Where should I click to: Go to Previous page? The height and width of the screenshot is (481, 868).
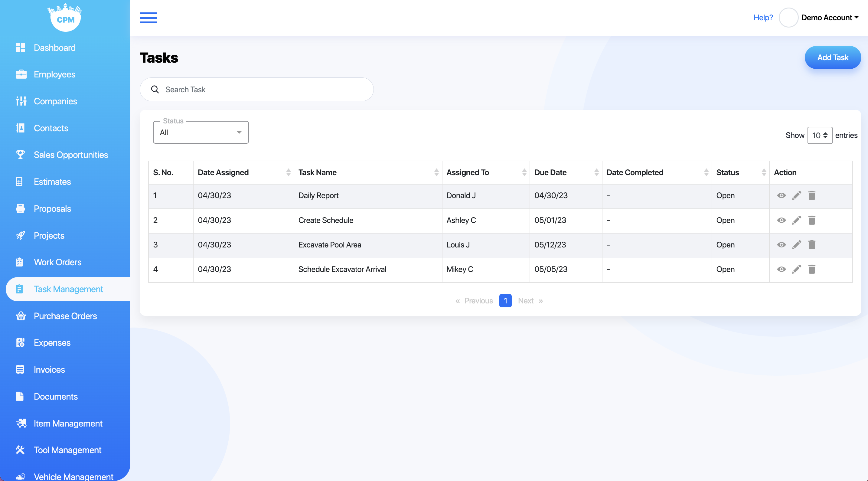[474, 301]
